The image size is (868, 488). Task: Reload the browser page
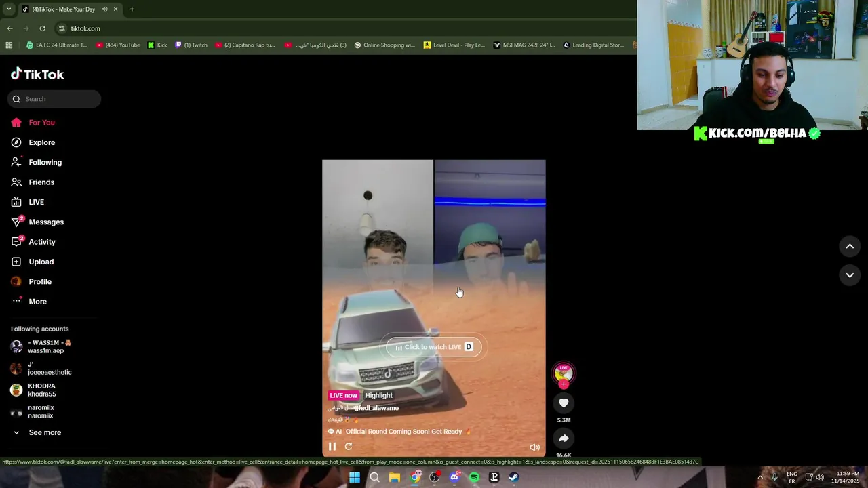click(42, 28)
